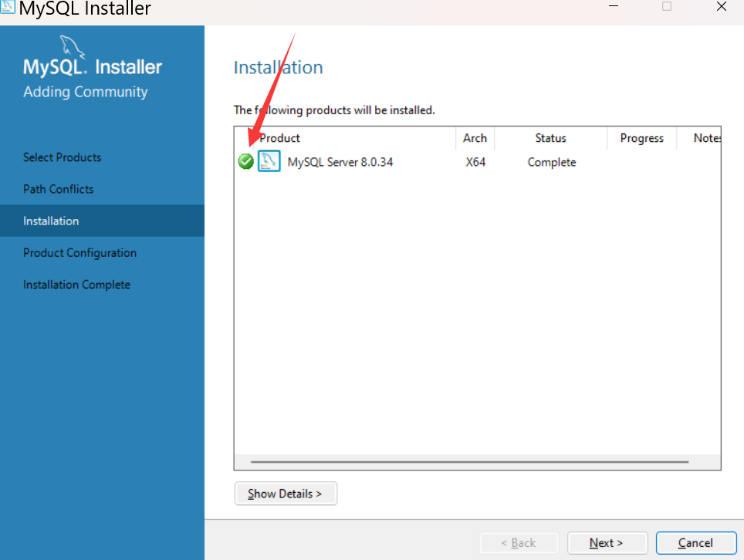Minimize the MySQL Installer window
This screenshot has width=744, height=560.
[614, 6]
